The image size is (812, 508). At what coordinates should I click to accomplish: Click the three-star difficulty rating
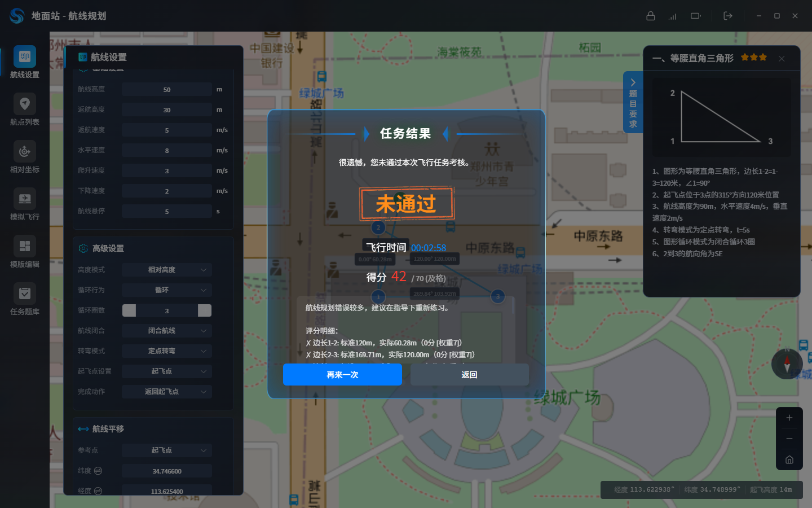point(754,57)
